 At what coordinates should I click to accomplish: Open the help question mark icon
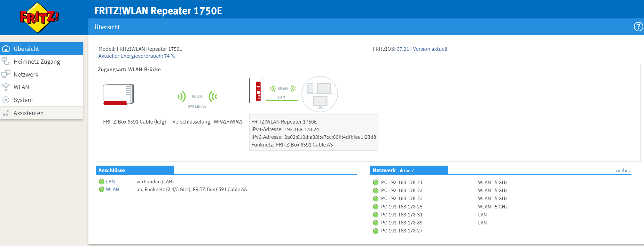point(638,27)
